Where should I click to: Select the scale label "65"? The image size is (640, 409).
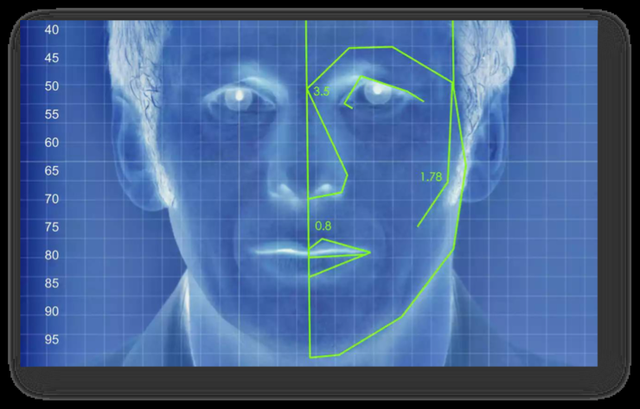click(52, 171)
